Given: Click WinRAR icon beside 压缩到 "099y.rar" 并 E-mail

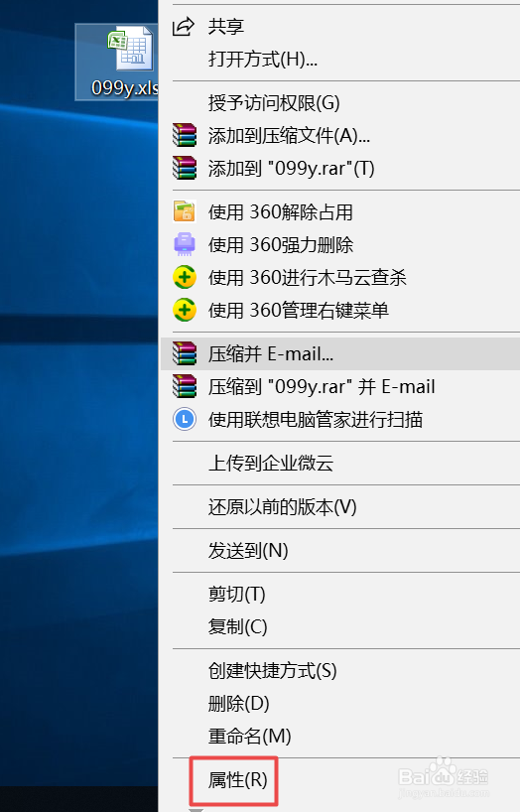Looking at the screenshot, I should point(185,386).
